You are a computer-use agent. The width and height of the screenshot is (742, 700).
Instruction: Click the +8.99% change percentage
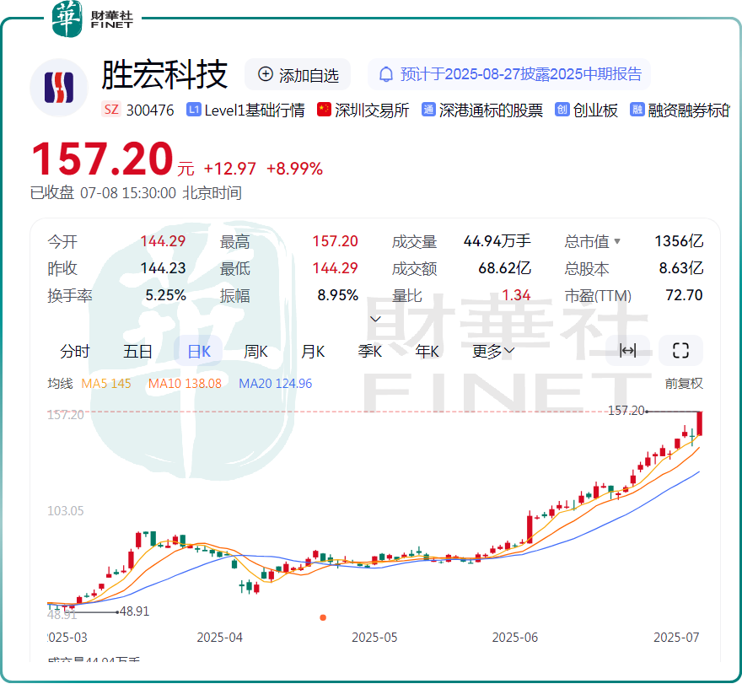click(295, 169)
